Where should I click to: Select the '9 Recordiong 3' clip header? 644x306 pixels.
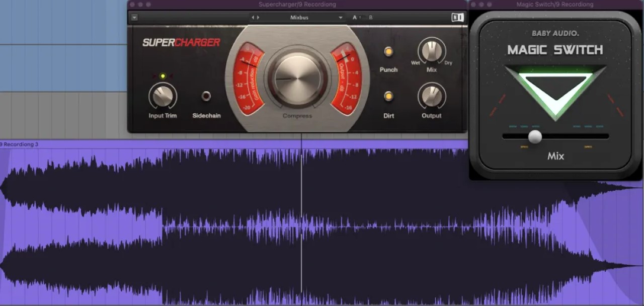pyautogui.click(x=322, y=144)
